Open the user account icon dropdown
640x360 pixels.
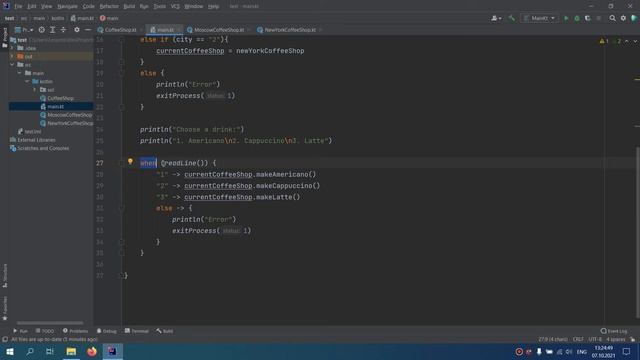496,18
